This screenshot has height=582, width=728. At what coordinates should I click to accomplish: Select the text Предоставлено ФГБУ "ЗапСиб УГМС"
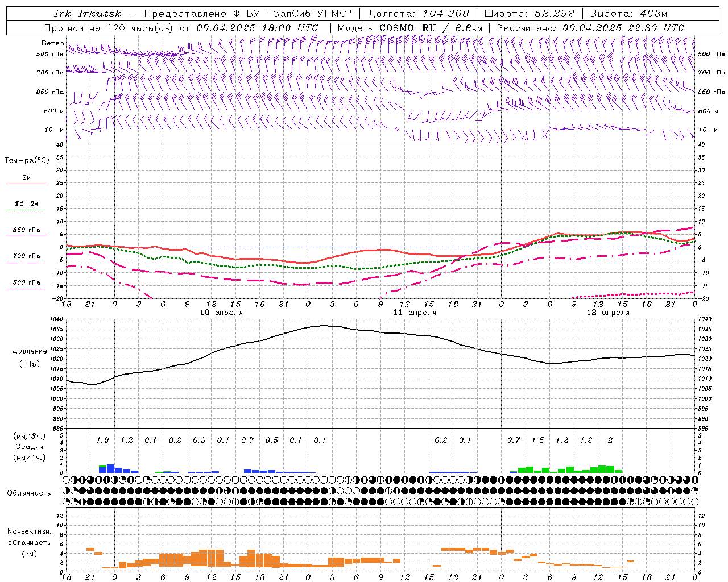[x=248, y=14]
